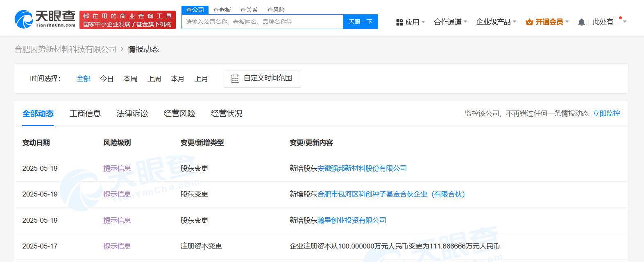Open the 企业级产品 dropdown
644x262 pixels.
pyautogui.click(x=496, y=22)
